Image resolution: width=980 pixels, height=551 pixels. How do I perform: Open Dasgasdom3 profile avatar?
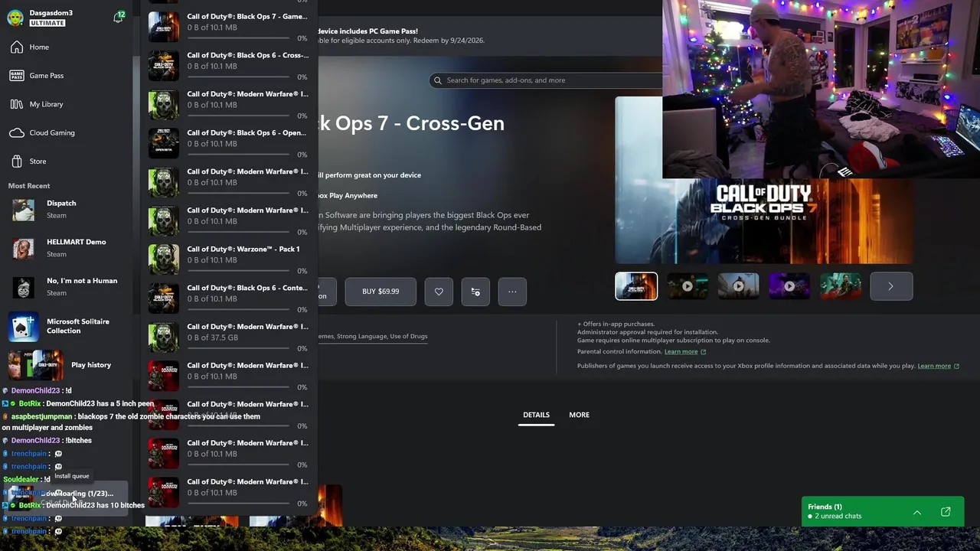pyautogui.click(x=15, y=18)
